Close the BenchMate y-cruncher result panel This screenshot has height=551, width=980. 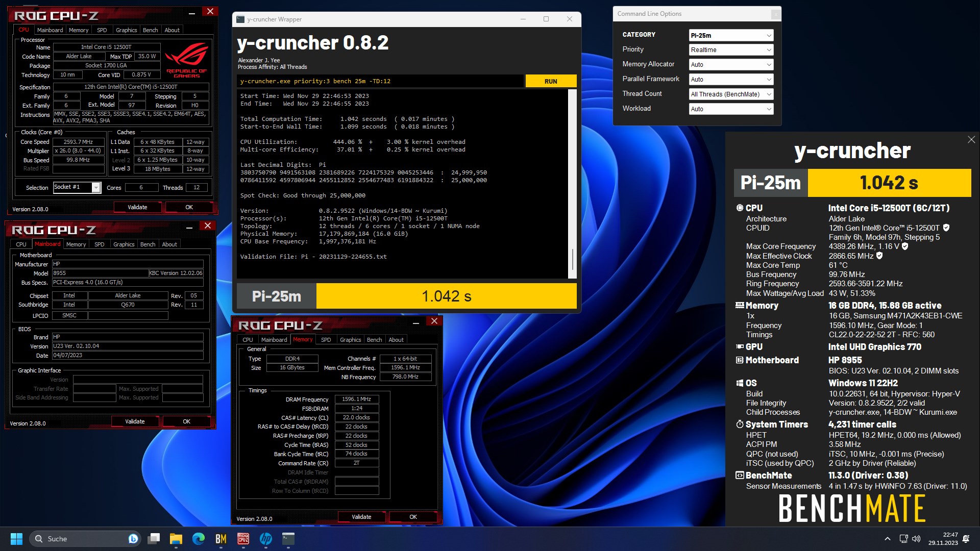coord(971,140)
